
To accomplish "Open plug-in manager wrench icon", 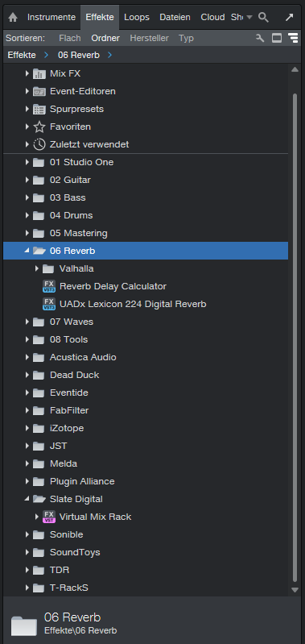I will tap(260, 38).
